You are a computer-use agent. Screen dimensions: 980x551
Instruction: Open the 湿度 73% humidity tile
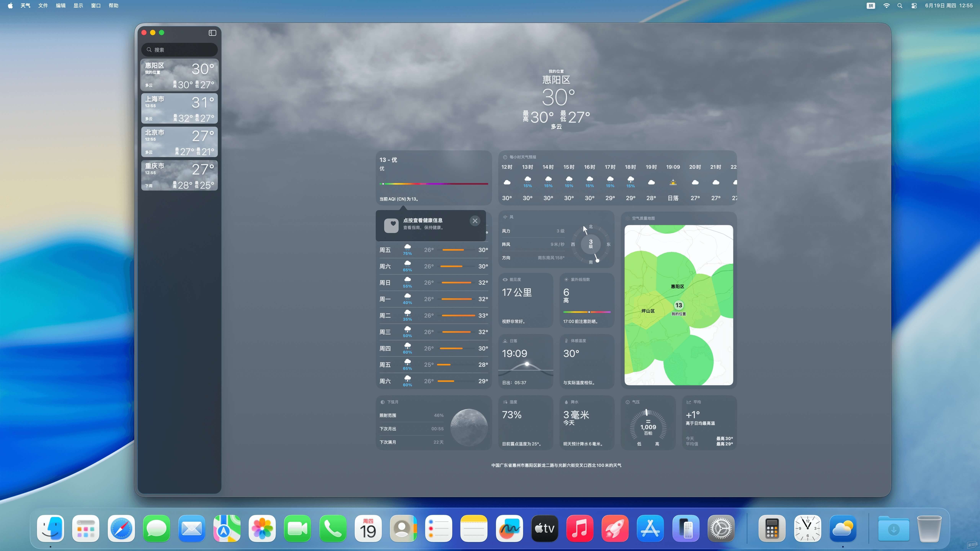pos(525,422)
